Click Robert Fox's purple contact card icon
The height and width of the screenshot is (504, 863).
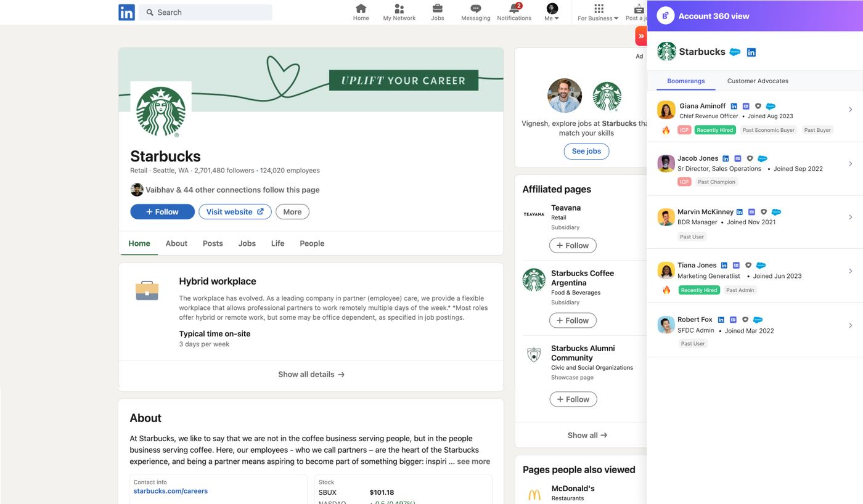coord(733,320)
